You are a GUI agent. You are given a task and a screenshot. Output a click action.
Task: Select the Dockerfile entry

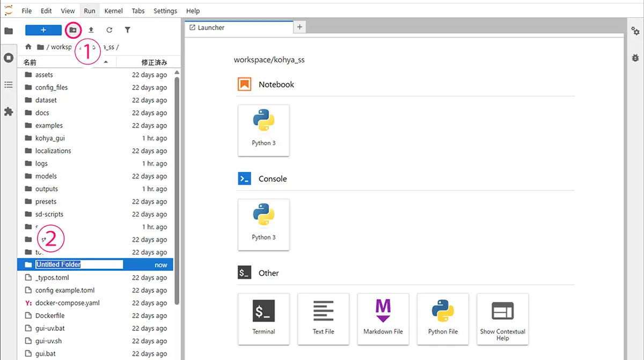[96, 315]
